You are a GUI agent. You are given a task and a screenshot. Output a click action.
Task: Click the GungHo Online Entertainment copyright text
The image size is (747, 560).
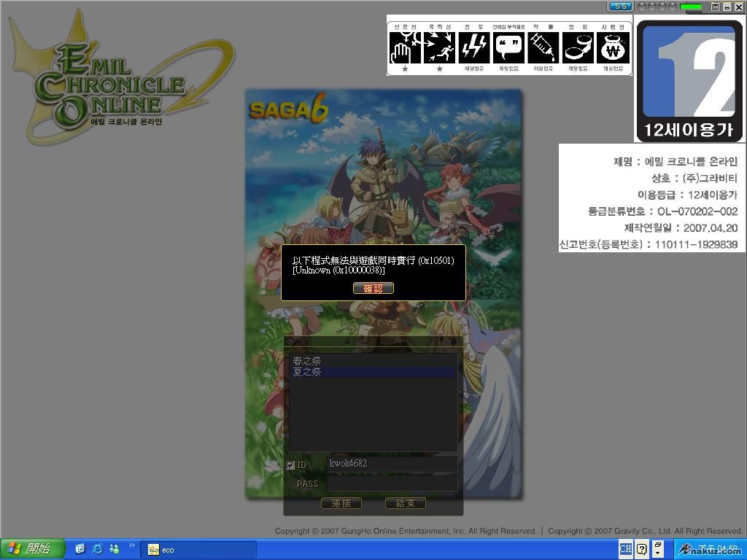pos(406,531)
